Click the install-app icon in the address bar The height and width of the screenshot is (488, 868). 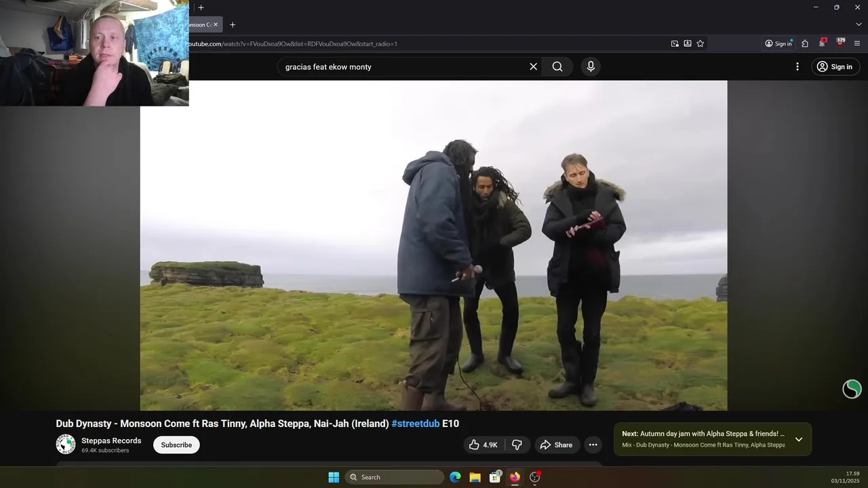(x=688, y=43)
